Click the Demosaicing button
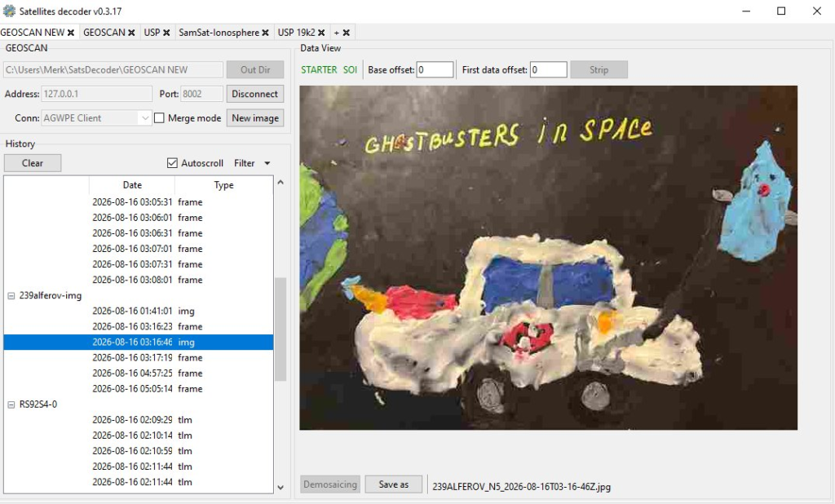 tap(330, 484)
